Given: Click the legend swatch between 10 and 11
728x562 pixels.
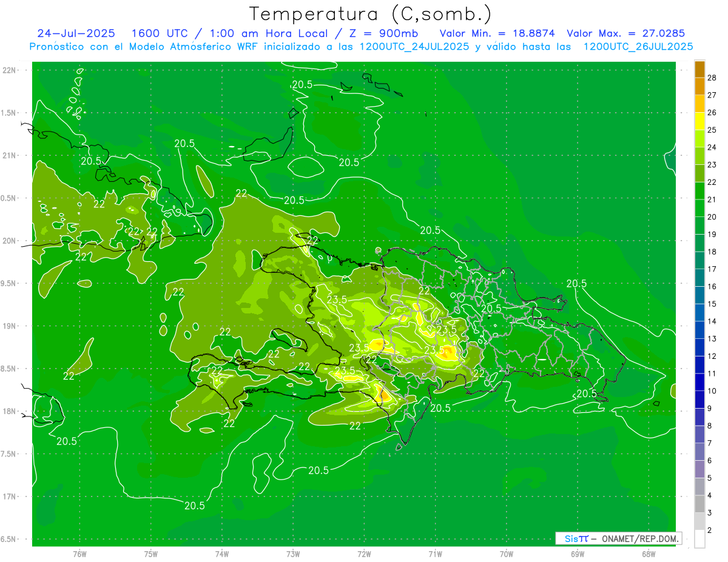Looking at the screenshot, I should [x=699, y=382].
